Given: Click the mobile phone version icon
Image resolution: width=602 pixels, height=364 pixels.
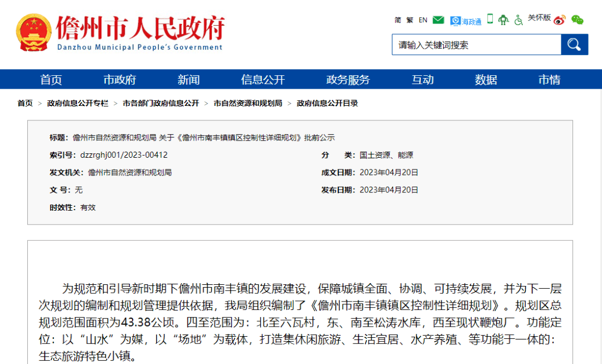Looking at the screenshot, I should click(x=490, y=19).
